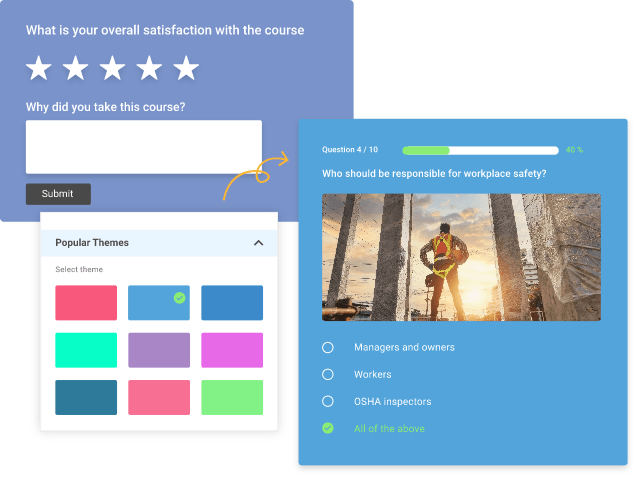Select the 'Workers' answer option
637x478 pixels.
[x=327, y=374]
